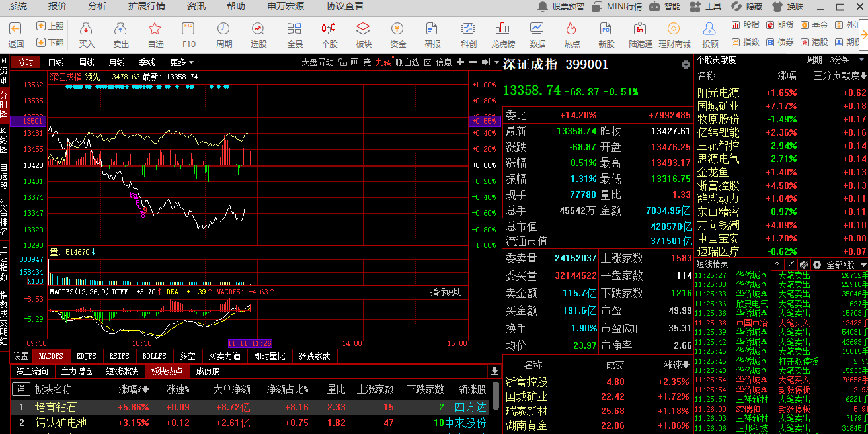Toggle the mute sound icon in 短线精灵
Image resolution: width=868 pixels, height=434 pixels.
803,265
